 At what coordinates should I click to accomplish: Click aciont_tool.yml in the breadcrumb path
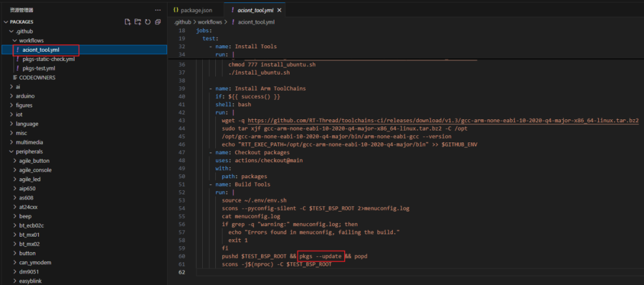pyautogui.click(x=256, y=22)
